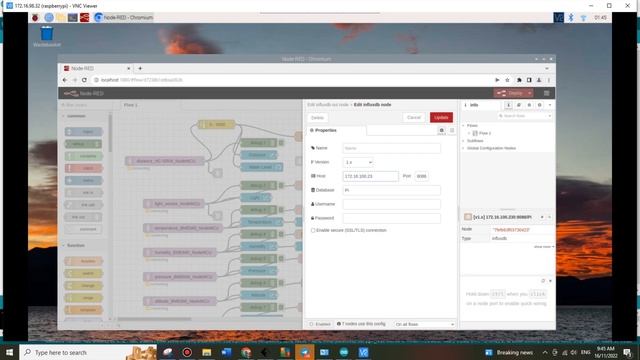Open a new Chromium tab
The width and height of the screenshot is (640, 360).
(140, 69)
